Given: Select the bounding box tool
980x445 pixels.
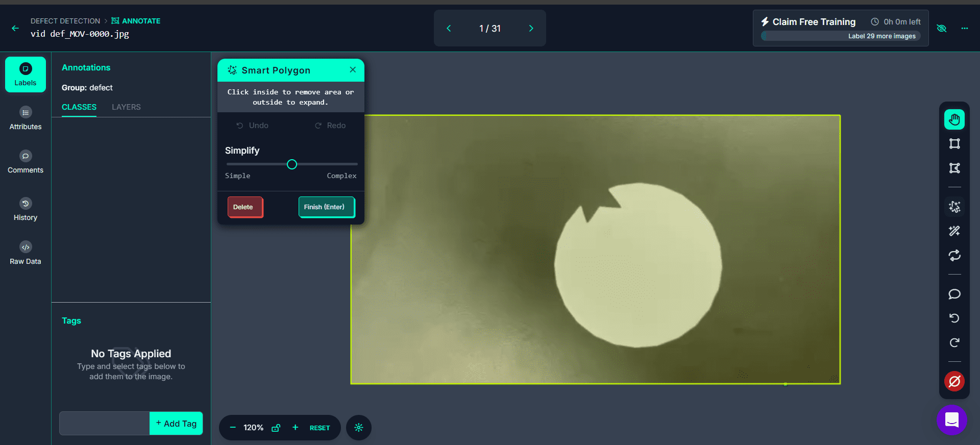Looking at the screenshot, I should 954,144.
